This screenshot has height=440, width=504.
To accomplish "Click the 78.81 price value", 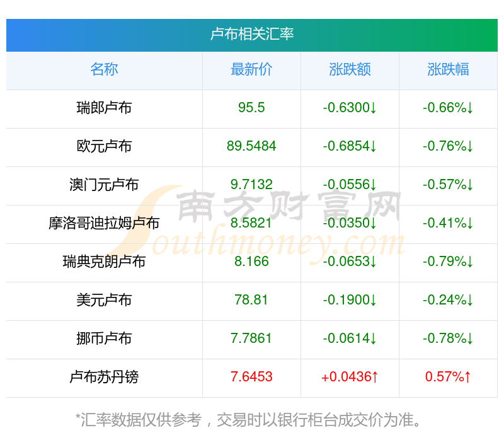I will coord(251,300).
